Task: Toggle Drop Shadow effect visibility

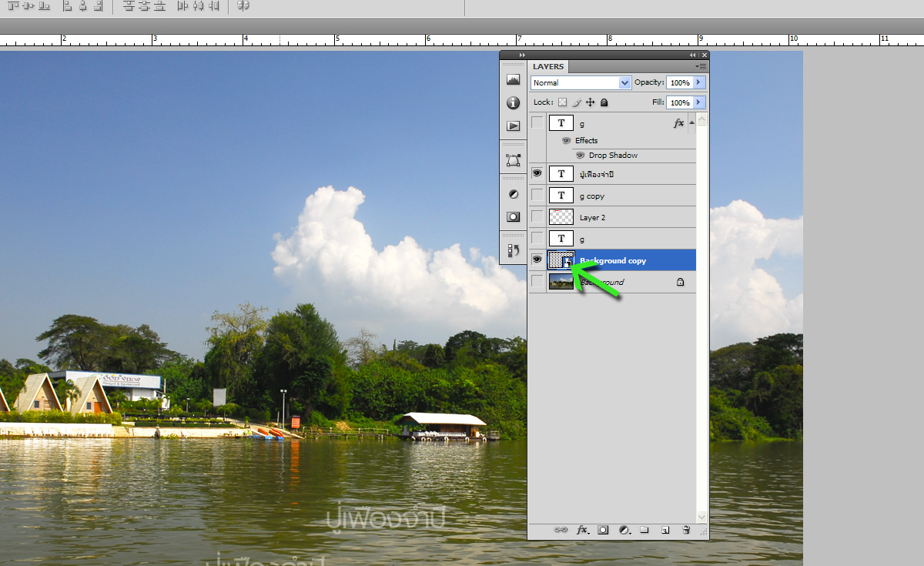Action: (x=580, y=156)
